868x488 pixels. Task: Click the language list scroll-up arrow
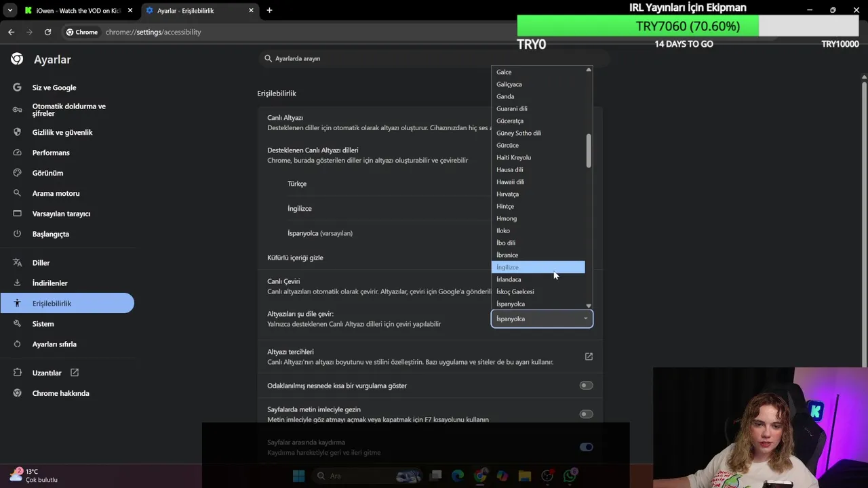(x=589, y=70)
